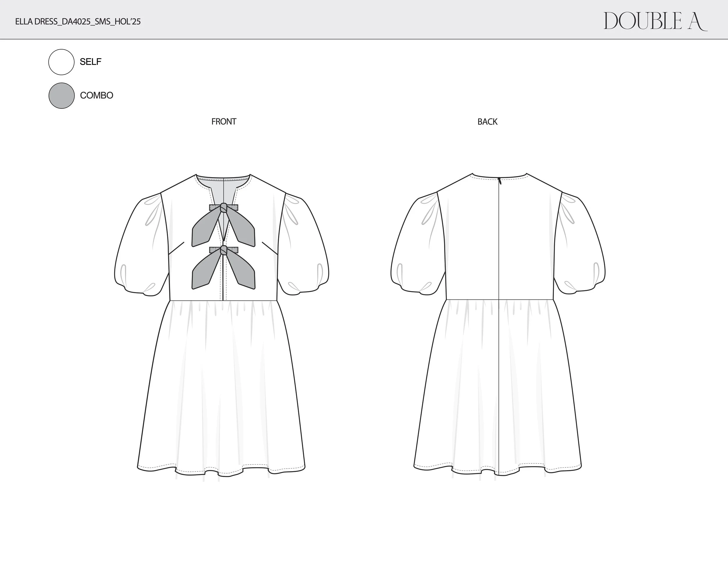Click the back dress skirt panel
728x563 pixels.
coord(460,383)
